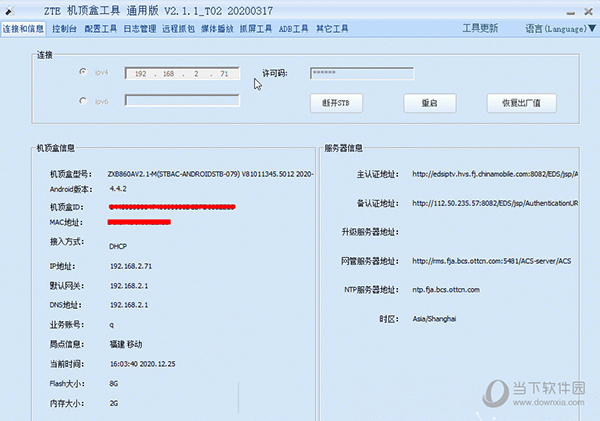
Task: Click the 重启 button
Action: [x=430, y=103]
